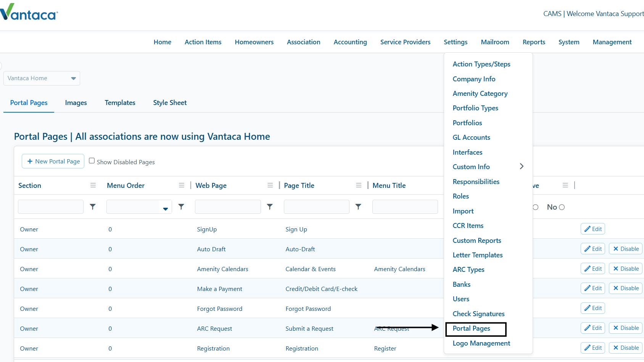Edit the Amenity Calendars page row
This screenshot has width=644, height=362.
click(x=593, y=268)
